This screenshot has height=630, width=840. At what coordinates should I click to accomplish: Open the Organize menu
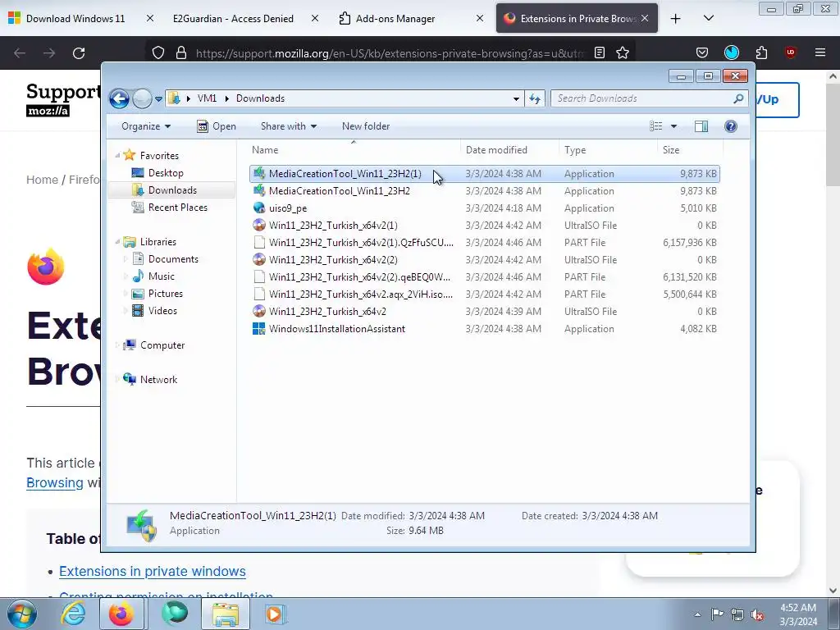146,126
